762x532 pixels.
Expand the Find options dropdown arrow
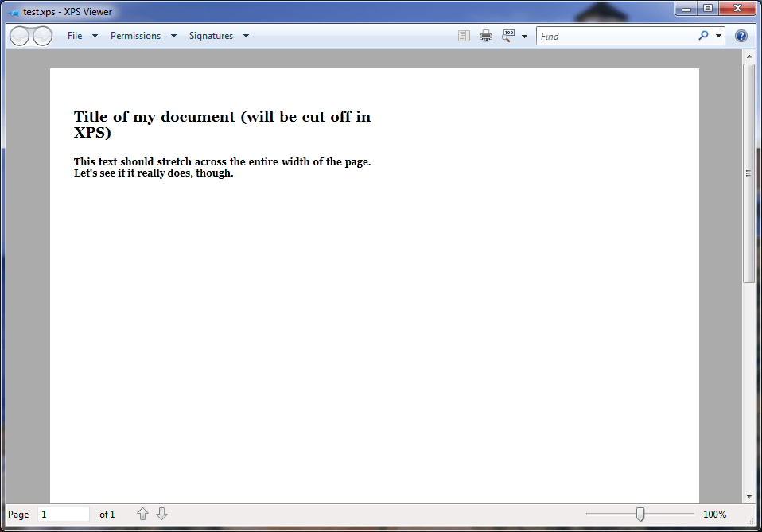pyautogui.click(x=717, y=36)
